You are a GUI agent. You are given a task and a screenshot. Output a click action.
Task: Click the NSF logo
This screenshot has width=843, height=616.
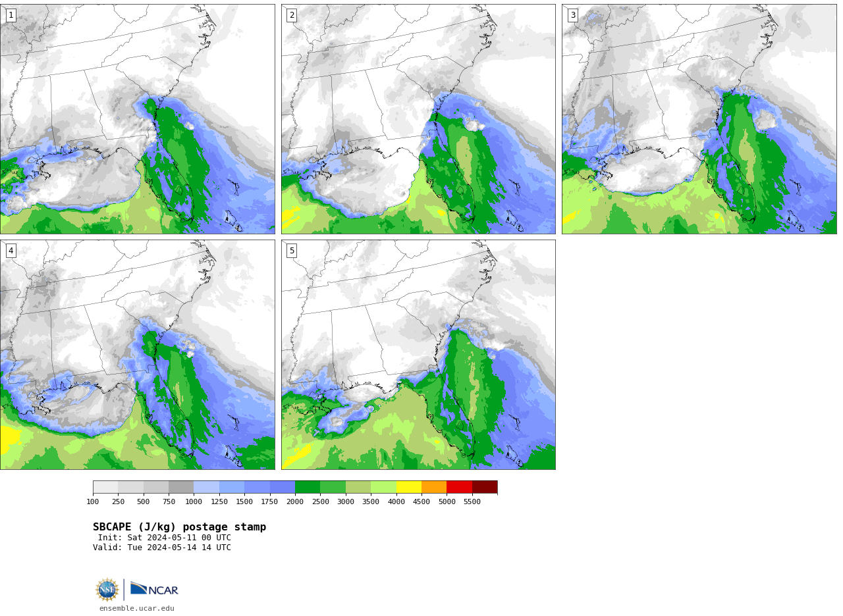(x=107, y=590)
